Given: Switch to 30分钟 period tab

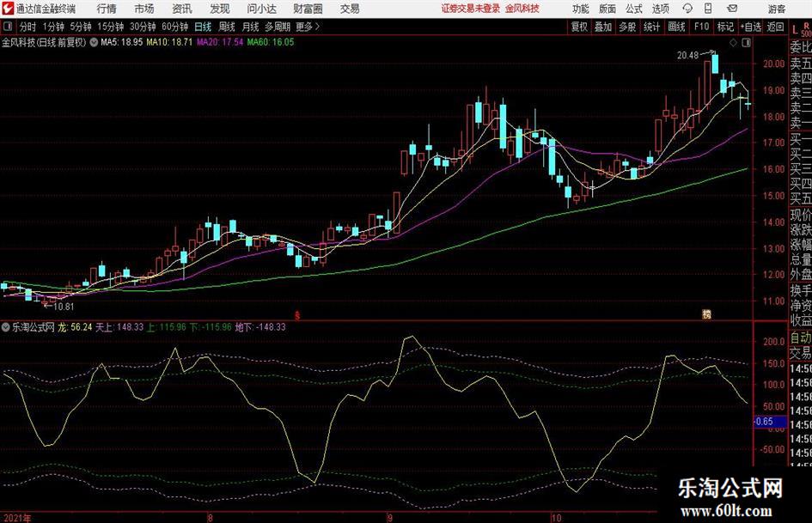Looking at the screenshot, I should click(x=143, y=27).
